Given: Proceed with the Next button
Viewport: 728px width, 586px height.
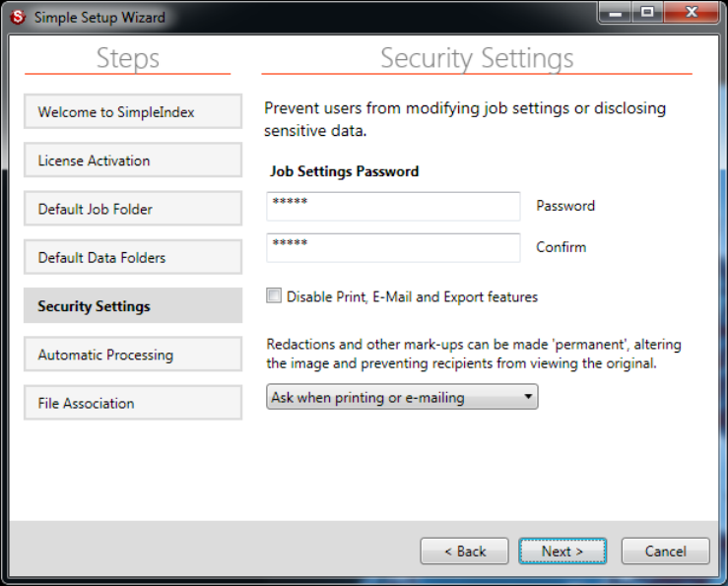Looking at the screenshot, I should [563, 552].
